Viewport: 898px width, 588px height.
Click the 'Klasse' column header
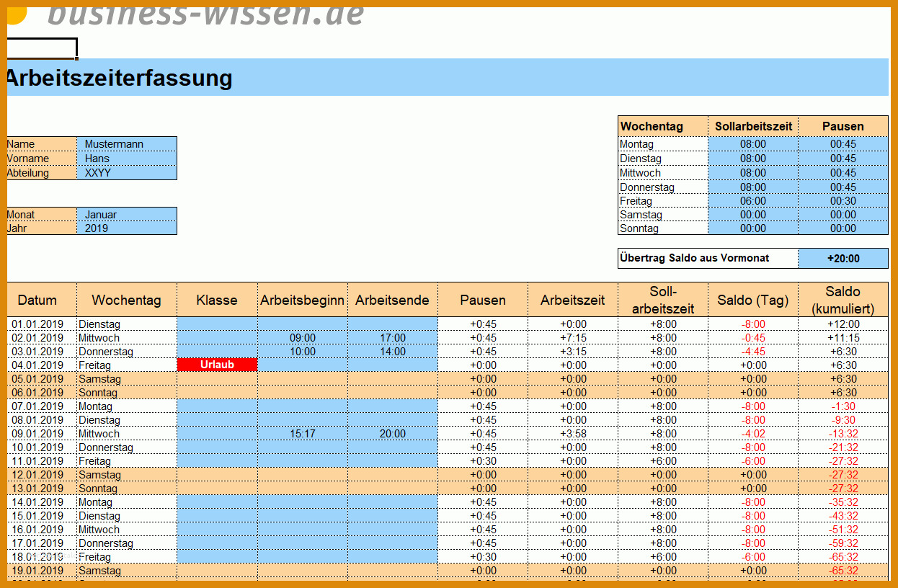[217, 300]
